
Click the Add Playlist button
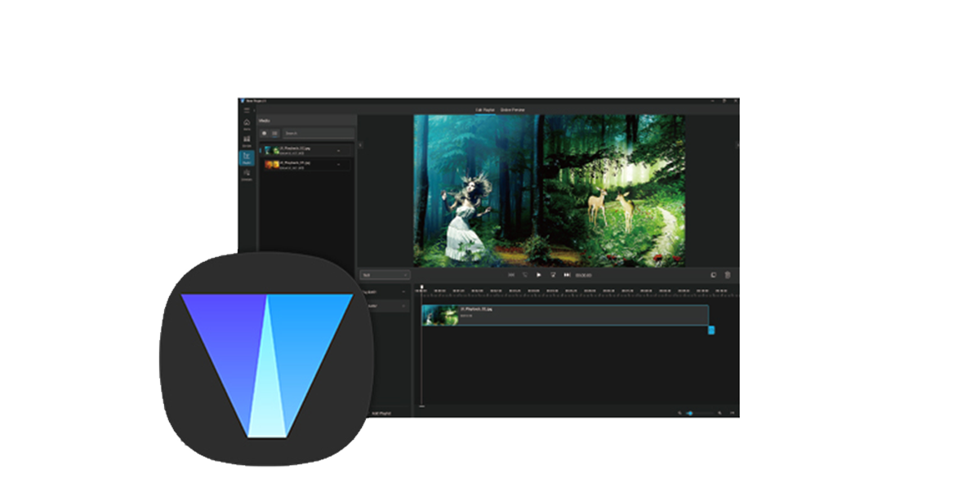(x=382, y=411)
